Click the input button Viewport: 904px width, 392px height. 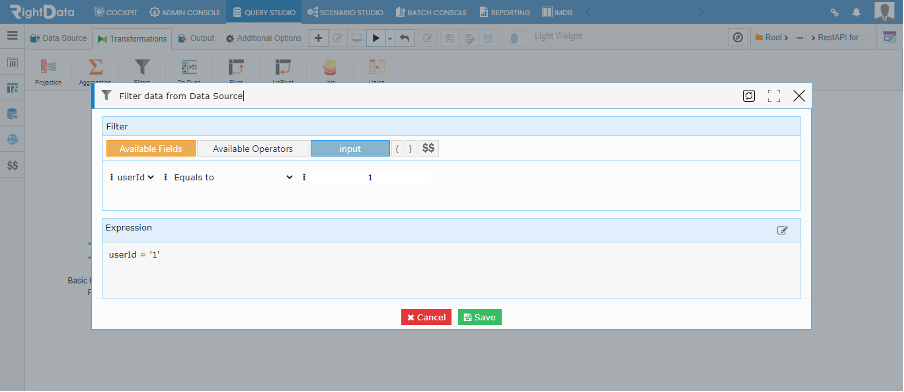[350, 149]
